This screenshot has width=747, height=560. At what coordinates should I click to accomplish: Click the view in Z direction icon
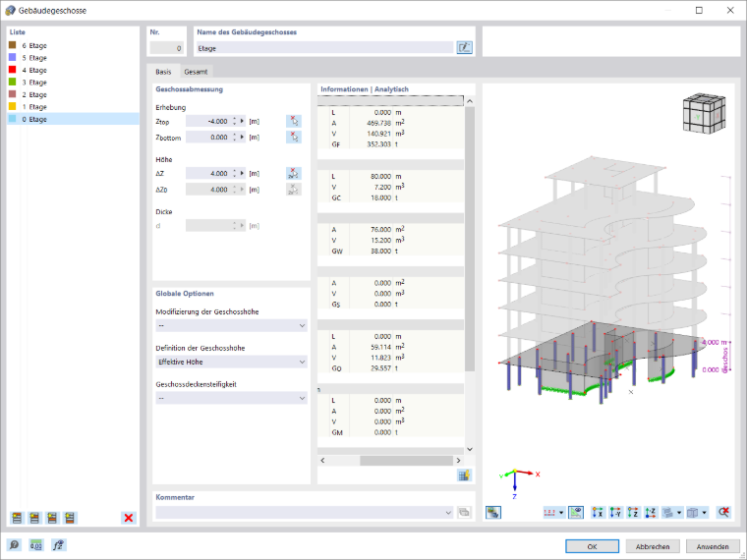633,513
